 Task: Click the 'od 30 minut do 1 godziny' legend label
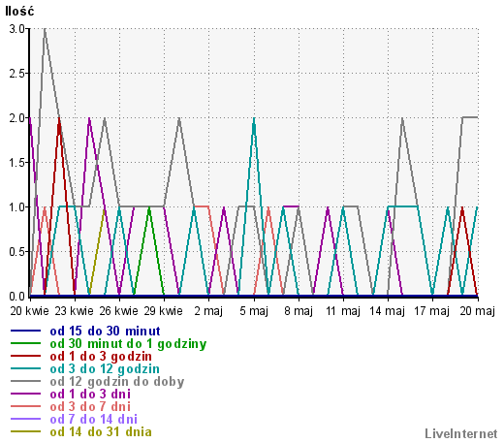point(128,344)
